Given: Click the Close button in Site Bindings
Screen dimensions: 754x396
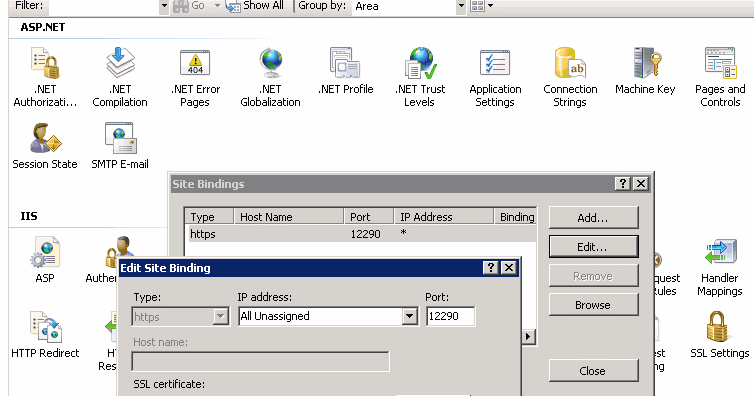Looking at the screenshot, I should (593, 371).
